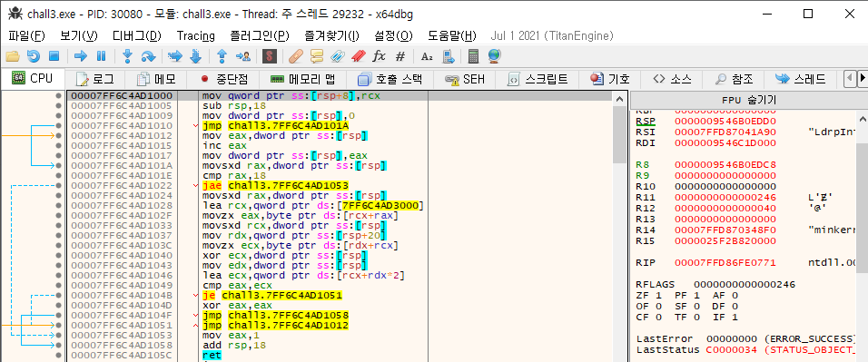
Task: Find string references with the Az icon
Action: (426, 56)
